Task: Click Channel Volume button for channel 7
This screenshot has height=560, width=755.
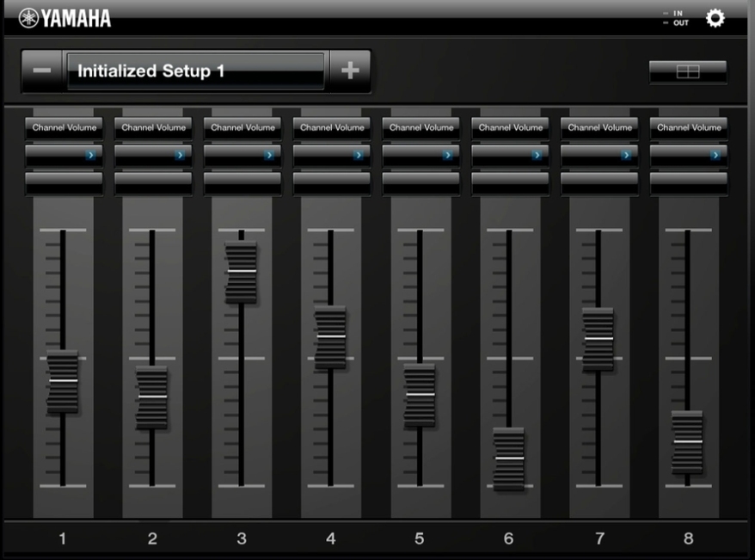Action: click(599, 127)
